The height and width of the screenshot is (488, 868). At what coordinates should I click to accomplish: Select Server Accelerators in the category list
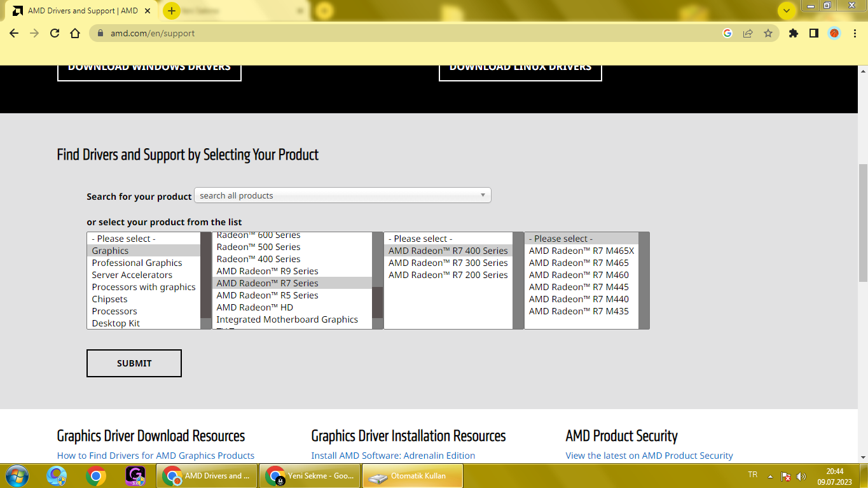coord(144,275)
